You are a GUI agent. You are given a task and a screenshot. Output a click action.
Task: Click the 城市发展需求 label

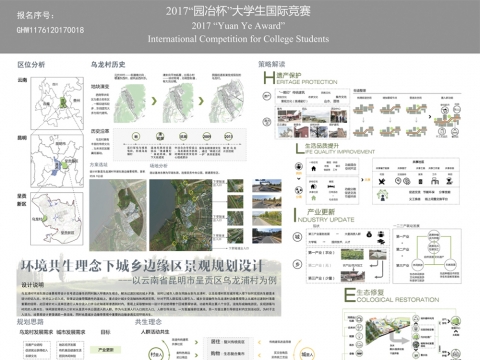[71, 332]
